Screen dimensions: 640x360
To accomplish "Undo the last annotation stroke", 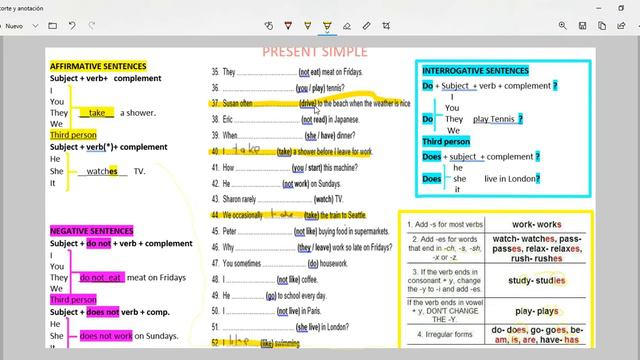I will pos(72,26).
